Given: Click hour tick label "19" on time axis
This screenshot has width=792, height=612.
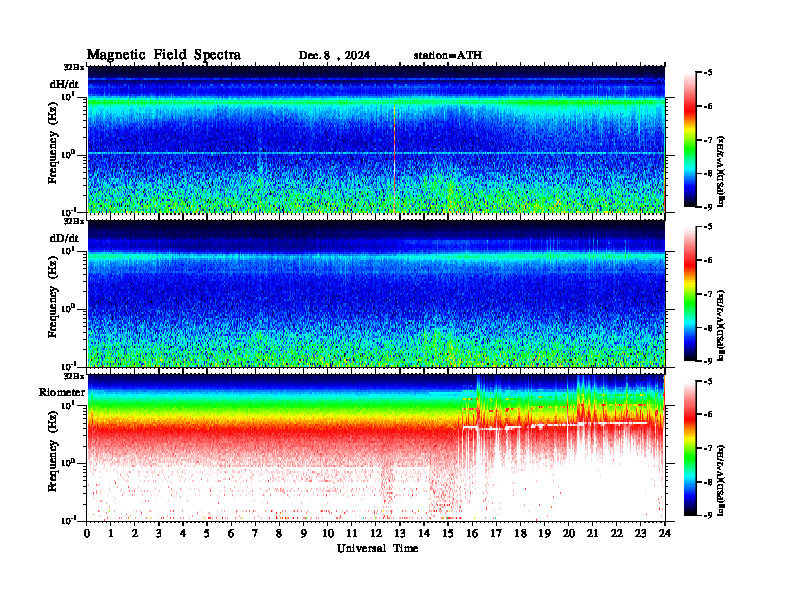Looking at the screenshot, I should (544, 533).
